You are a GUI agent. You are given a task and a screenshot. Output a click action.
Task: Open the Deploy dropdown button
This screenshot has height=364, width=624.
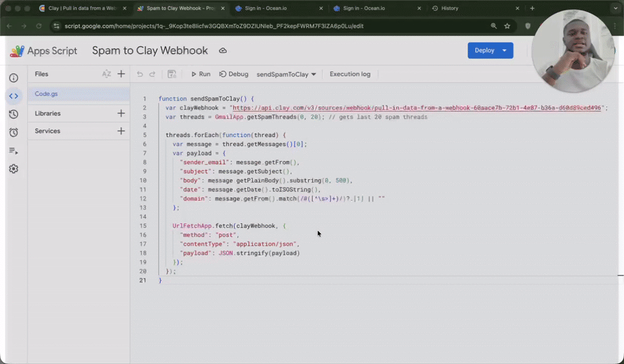[490, 51]
